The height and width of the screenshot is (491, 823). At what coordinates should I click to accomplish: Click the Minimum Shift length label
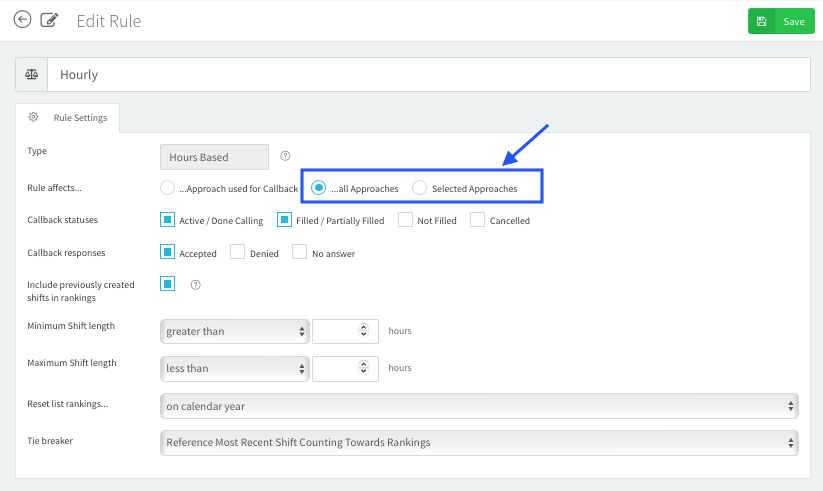[71, 326]
